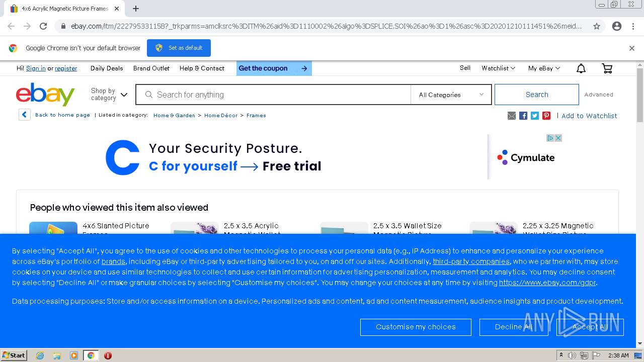
Task: Expand the Watchlist dropdown
Action: coord(498,68)
